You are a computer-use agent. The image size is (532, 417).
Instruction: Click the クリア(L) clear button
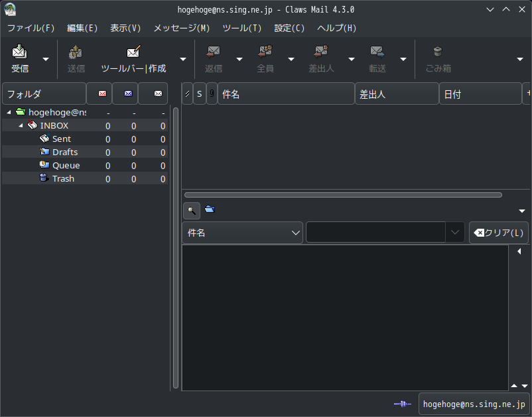499,233
